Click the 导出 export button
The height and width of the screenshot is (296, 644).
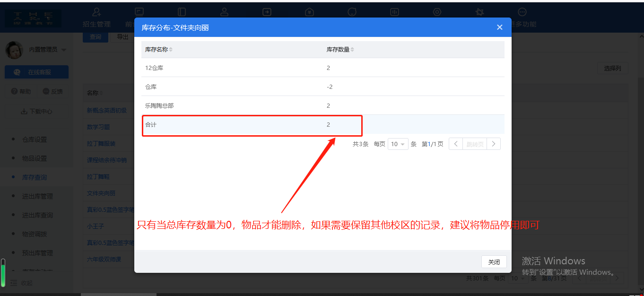122,37
